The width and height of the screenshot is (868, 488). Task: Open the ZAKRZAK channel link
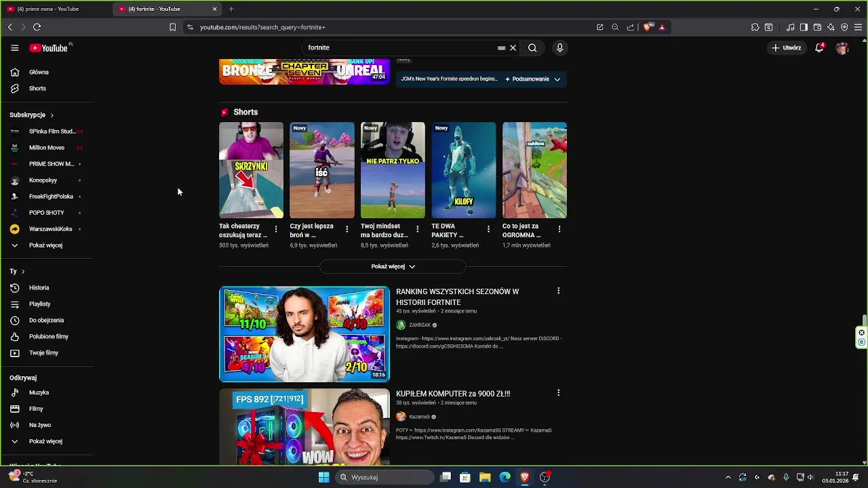click(420, 325)
